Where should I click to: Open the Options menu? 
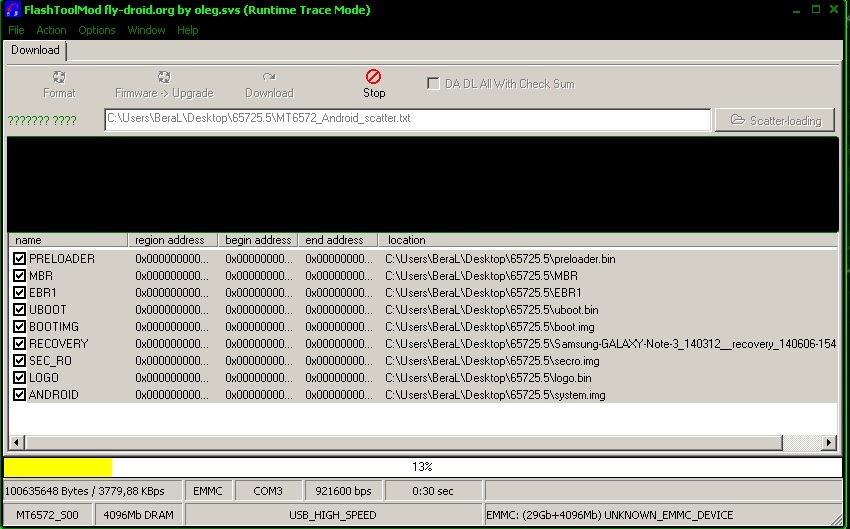[x=97, y=30]
